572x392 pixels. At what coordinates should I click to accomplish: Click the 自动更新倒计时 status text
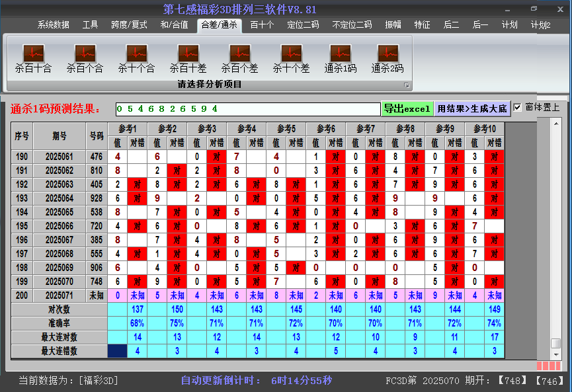[x=221, y=381]
